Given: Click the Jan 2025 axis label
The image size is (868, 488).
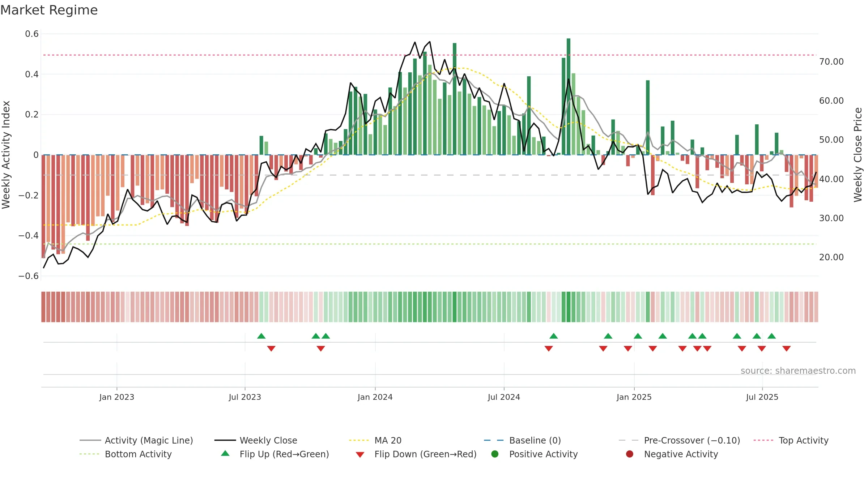Looking at the screenshot, I should [x=634, y=397].
